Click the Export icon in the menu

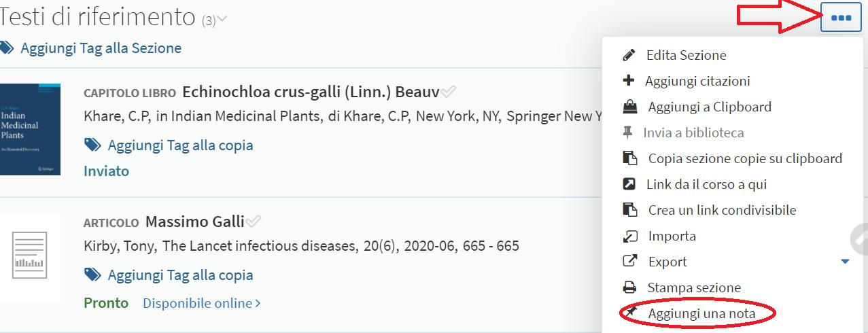[x=629, y=262]
